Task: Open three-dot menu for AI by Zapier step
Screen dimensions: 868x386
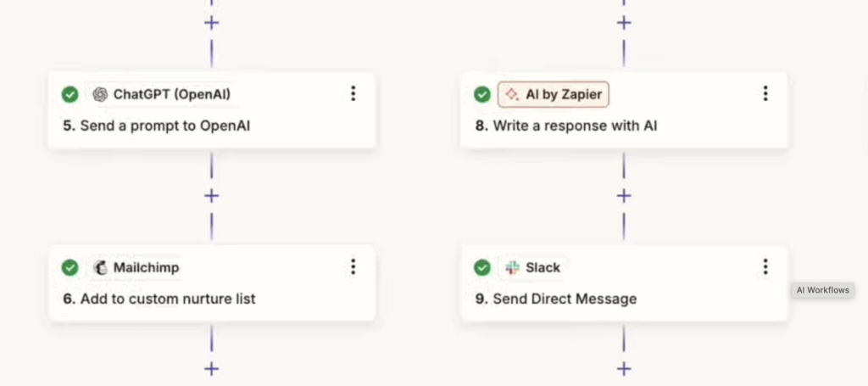Action: [x=765, y=94]
